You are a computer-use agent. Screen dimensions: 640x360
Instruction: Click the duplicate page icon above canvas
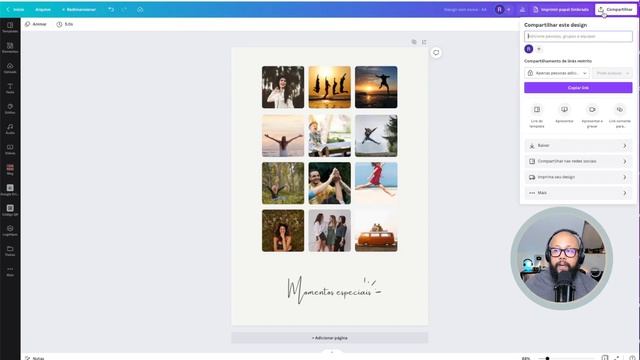coord(414,42)
